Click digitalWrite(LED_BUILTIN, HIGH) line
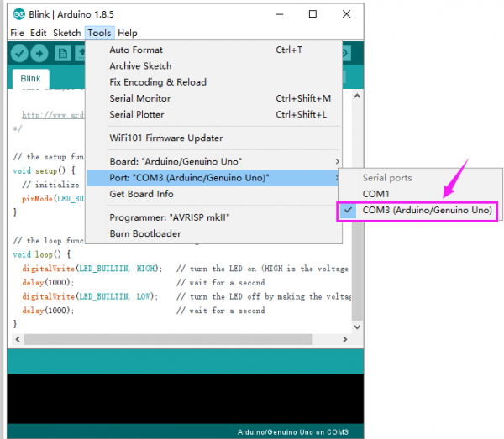 coord(92,269)
